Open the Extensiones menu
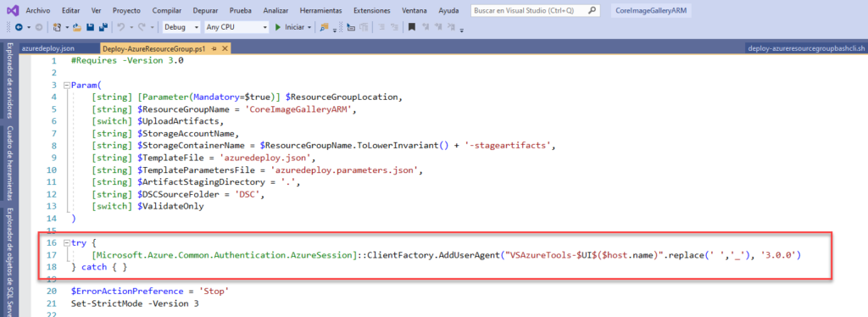 371,10
